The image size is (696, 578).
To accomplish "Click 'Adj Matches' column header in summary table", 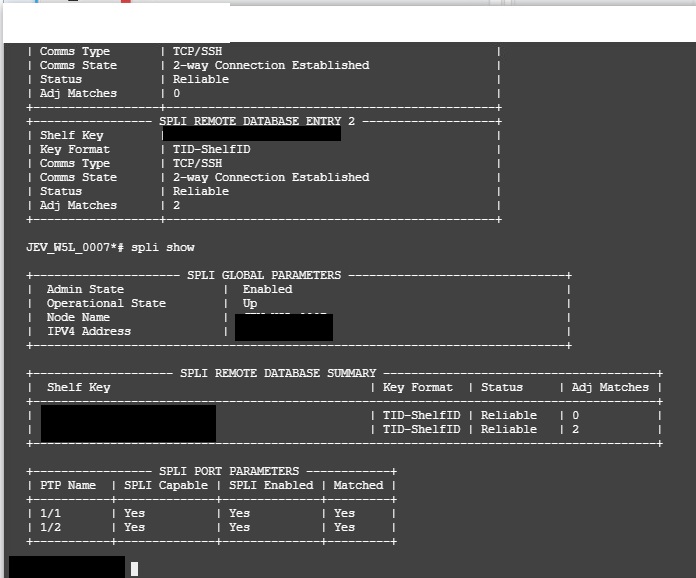I will coord(610,387).
